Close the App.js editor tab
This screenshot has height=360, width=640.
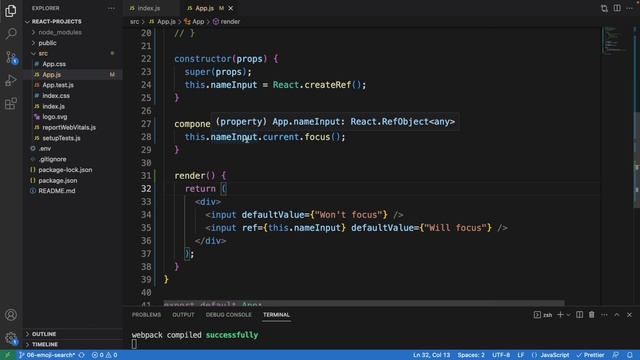pyautogui.click(x=231, y=8)
